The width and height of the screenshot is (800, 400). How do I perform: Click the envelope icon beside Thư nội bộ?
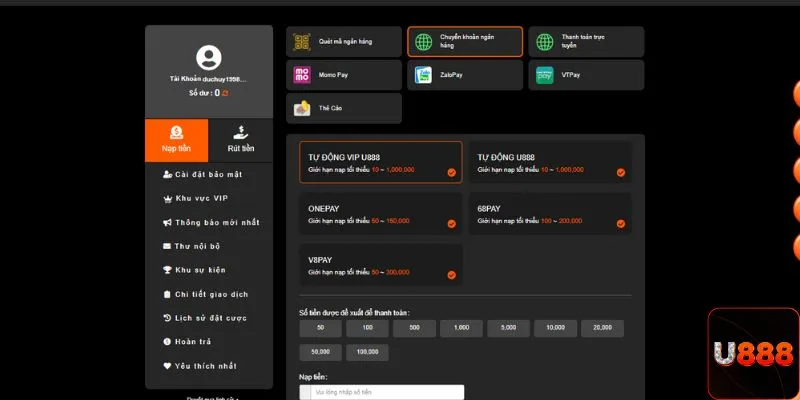click(x=167, y=246)
